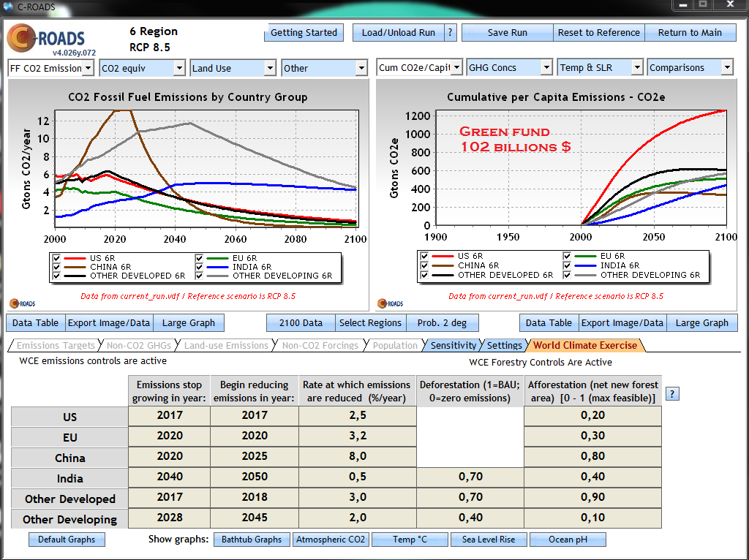749x560 pixels.
Task: Toggle OTHER DEVELOPING 6R checkbox in left legend
Action: (x=199, y=276)
